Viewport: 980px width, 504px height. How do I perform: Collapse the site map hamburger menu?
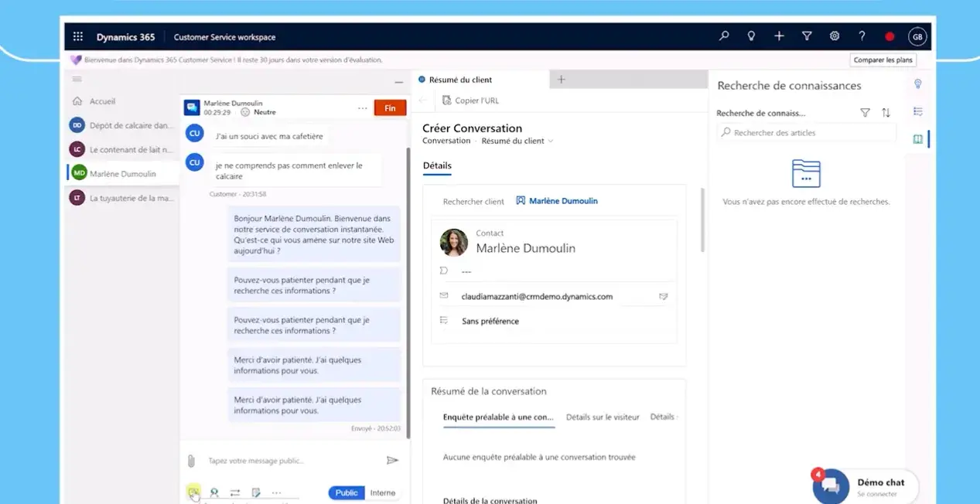tap(77, 80)
